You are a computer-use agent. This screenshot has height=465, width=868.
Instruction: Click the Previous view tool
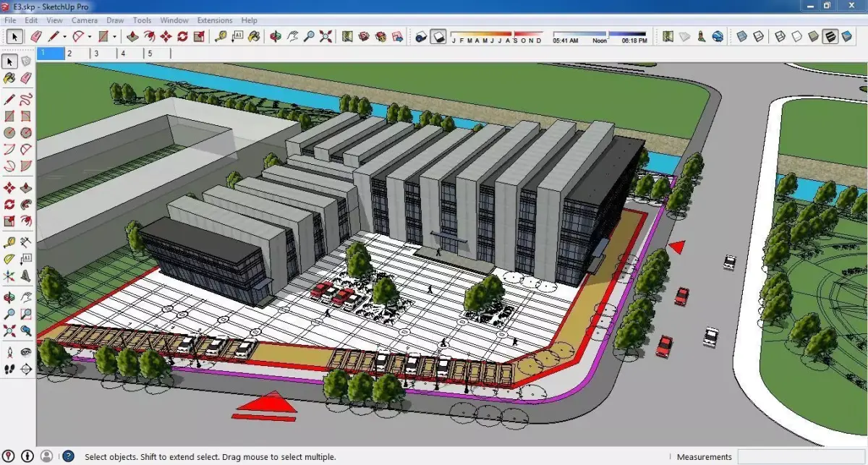26,331
